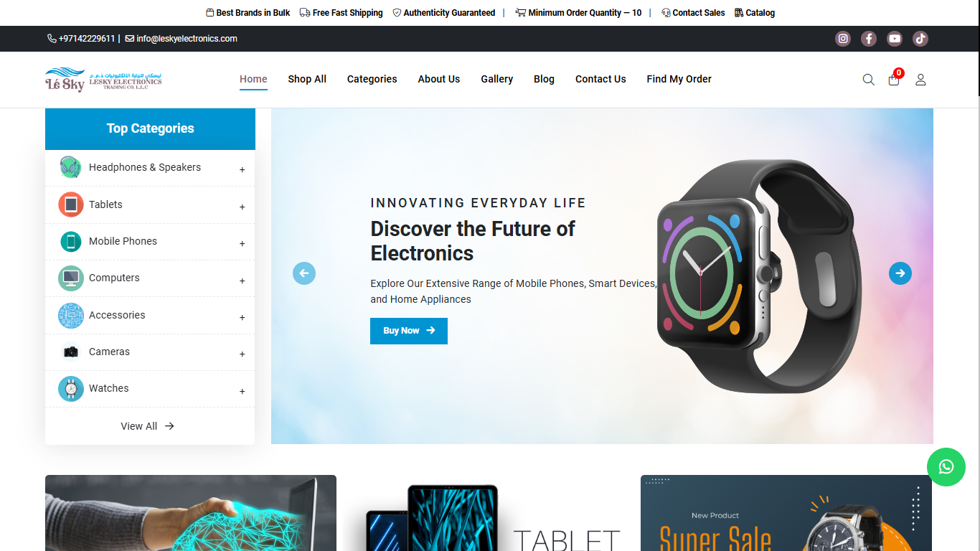Go to the next banner slide
The width and height of the screenshot is (980, 551).
[900, 273]
